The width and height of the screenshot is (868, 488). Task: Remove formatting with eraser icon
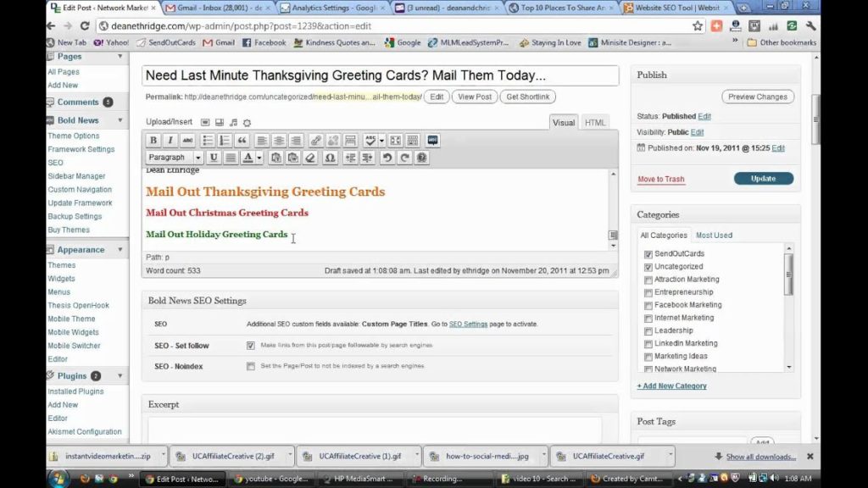click(x=310, y=158)
